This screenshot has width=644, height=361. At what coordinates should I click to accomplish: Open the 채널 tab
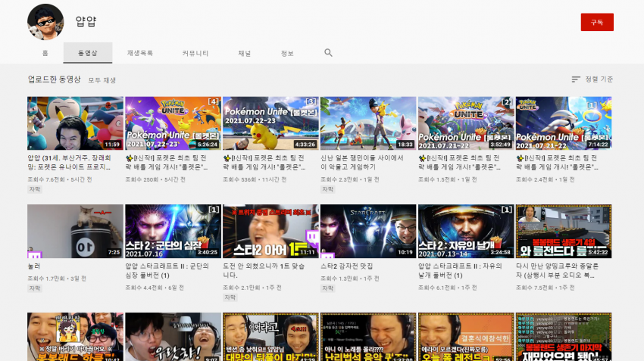[245, 53]
